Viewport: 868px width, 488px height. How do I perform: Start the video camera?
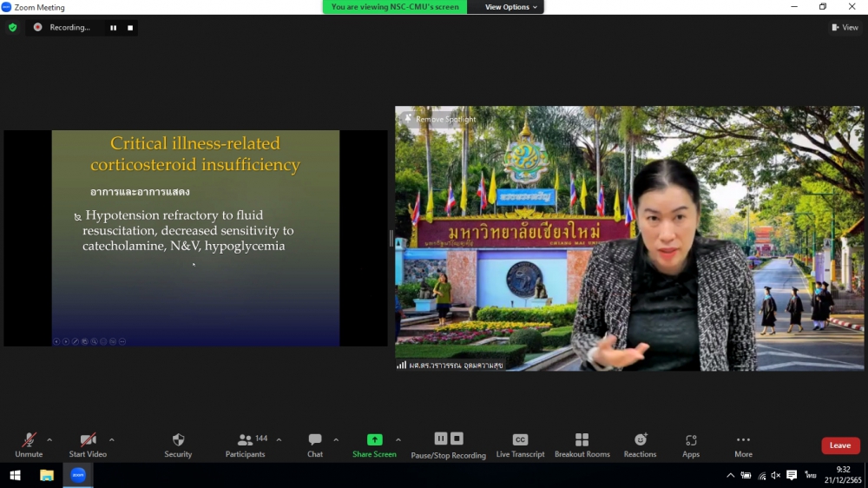click(x=88, y=445)
